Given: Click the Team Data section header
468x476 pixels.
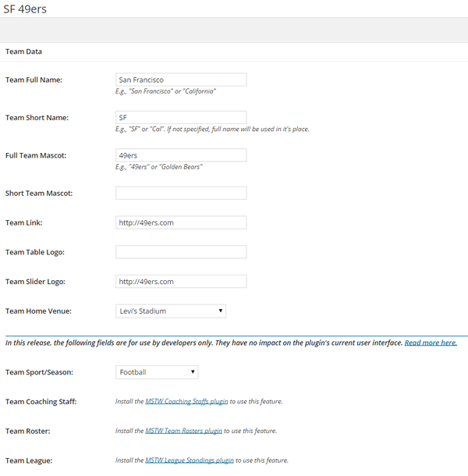Looking at the screenshot, I should pyautogui.click(x=23, y=52).
